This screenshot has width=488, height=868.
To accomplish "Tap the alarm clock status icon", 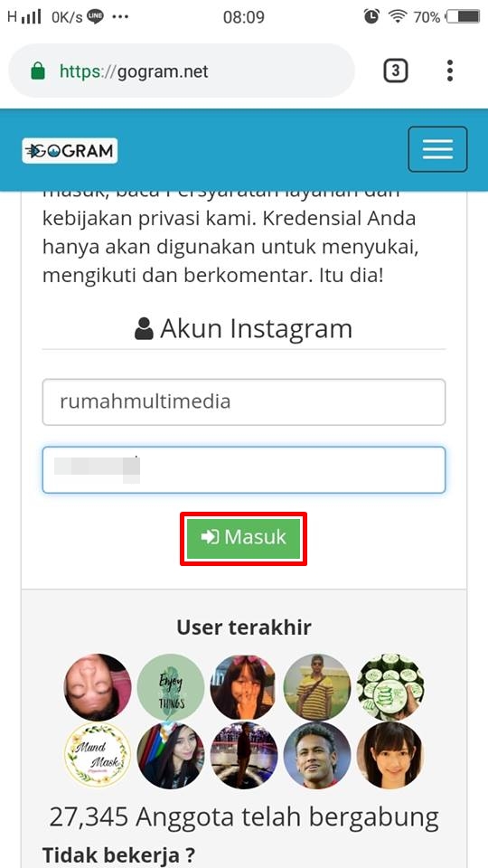I will point(371,16).
